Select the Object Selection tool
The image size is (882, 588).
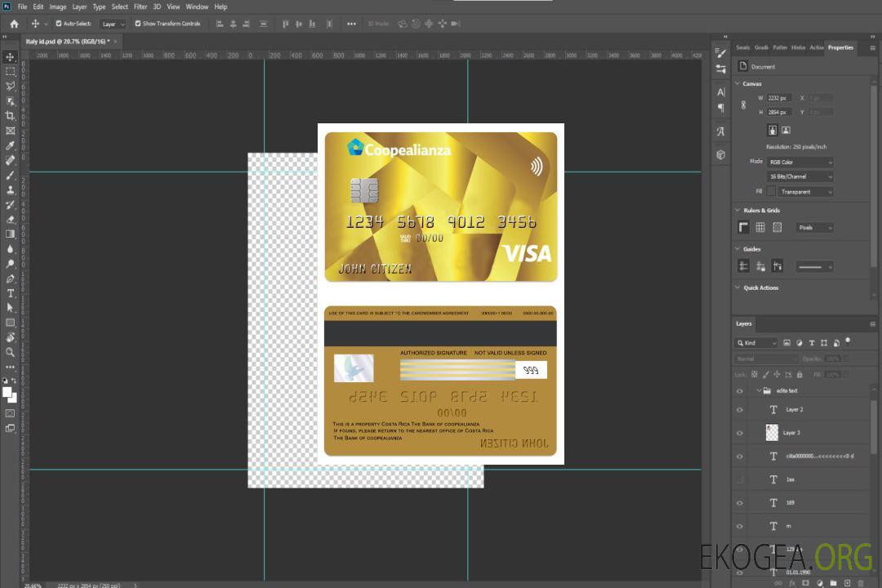10,101
